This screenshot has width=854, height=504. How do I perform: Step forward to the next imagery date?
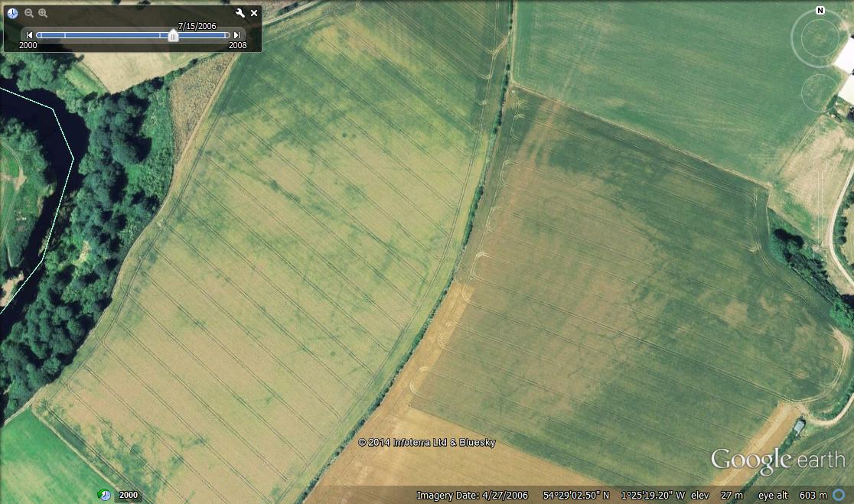tap(236, 35)
